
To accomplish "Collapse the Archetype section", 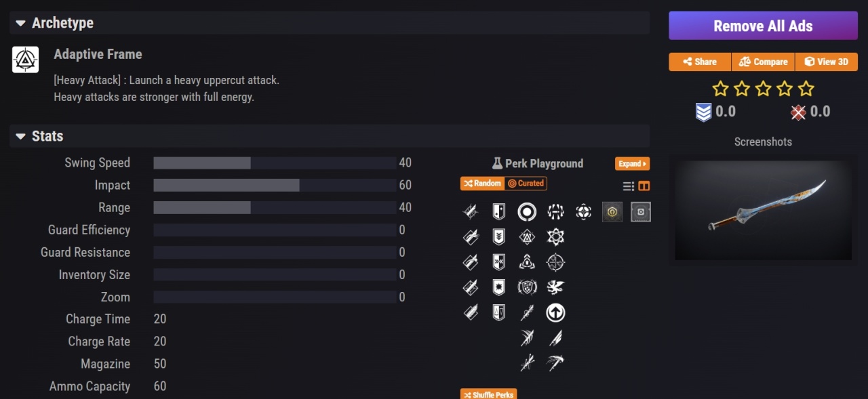I will 20,23.
